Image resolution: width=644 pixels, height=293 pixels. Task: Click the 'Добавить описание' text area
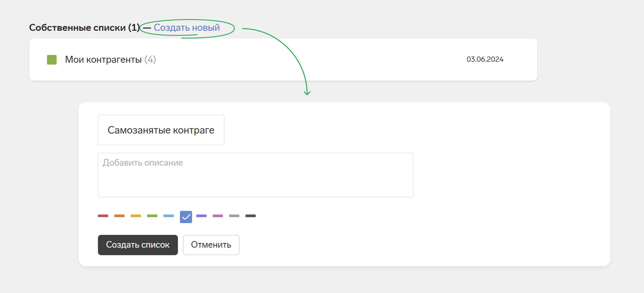coord(255,175)
